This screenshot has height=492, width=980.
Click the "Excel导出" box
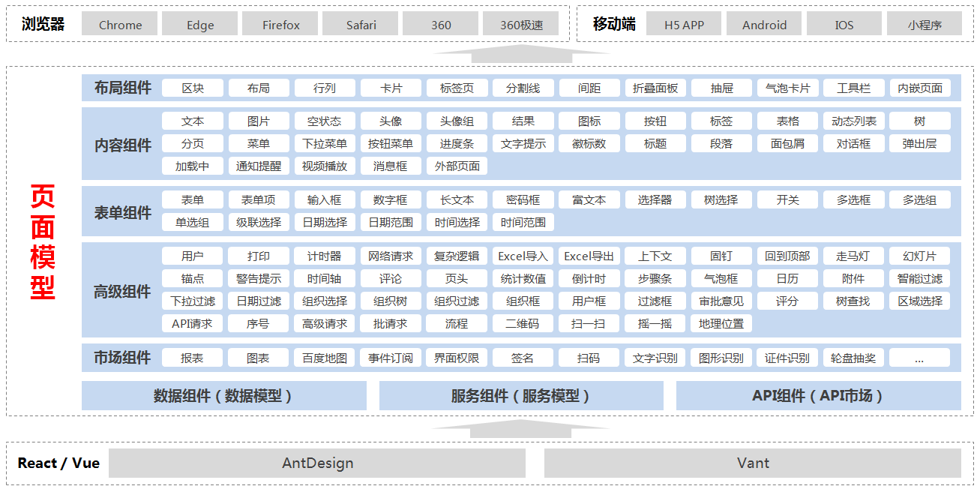coord(589,256)
